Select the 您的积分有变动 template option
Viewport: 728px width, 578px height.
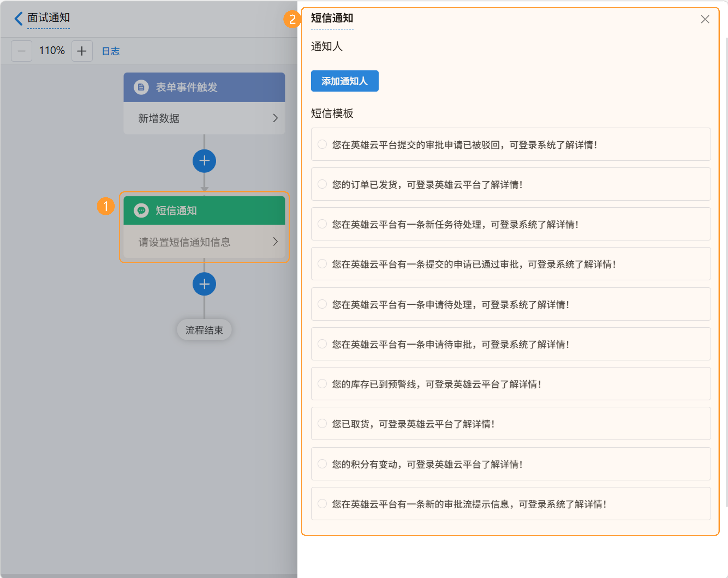coord(322,464)
